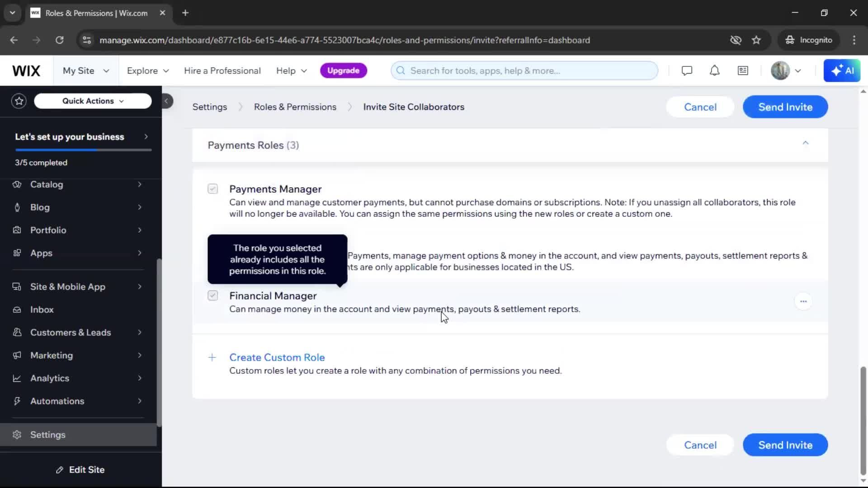868x488 pixels.
Task: Click the Settings gear icon
Action: click(17, 435)
